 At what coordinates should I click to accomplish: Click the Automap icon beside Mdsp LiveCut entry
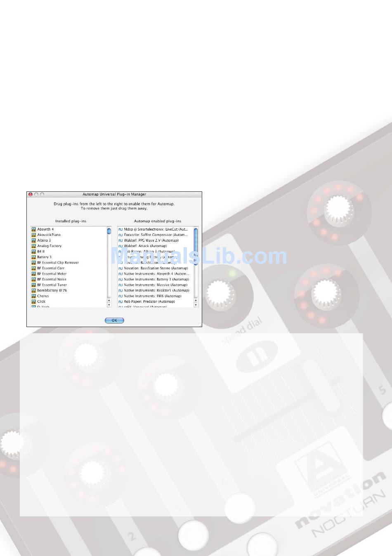tap(120, 229)
